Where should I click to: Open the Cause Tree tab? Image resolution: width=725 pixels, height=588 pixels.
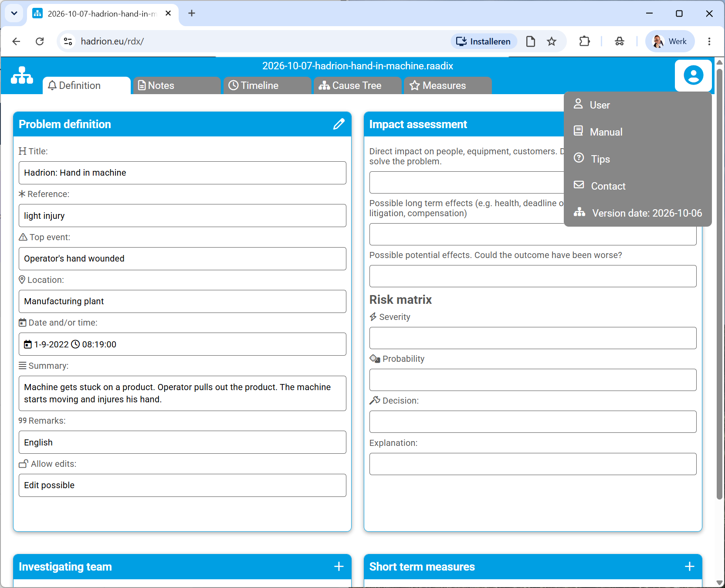(x=358, y=85)
